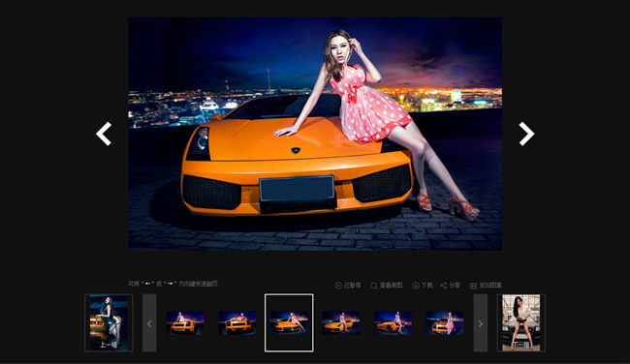
Task: Click the paused slideshow play icon
Action: click(338, 286)
